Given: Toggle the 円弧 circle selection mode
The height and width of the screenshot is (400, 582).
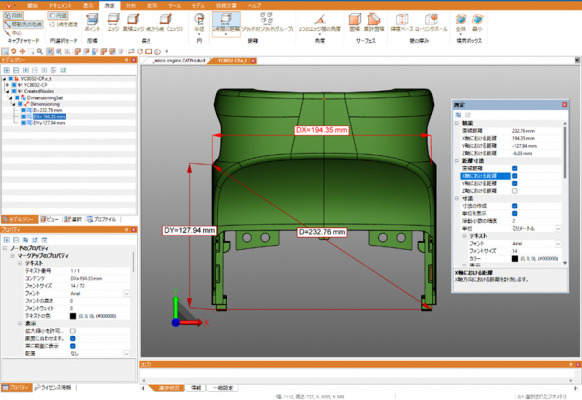Looking at the screenshot, I should point(58,16).
